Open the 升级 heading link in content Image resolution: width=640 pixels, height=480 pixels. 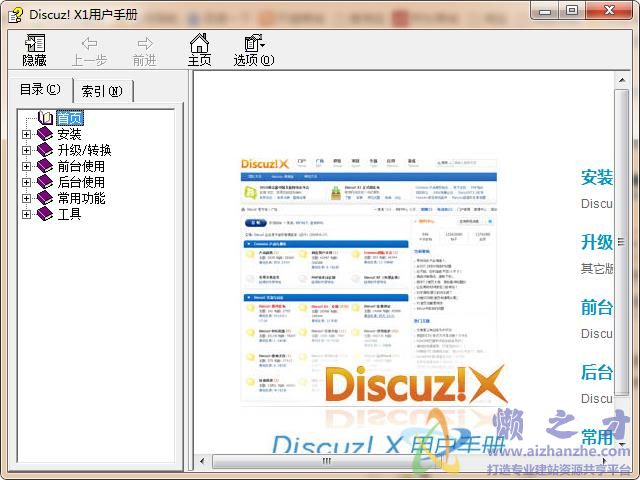[x=597, y=242]
